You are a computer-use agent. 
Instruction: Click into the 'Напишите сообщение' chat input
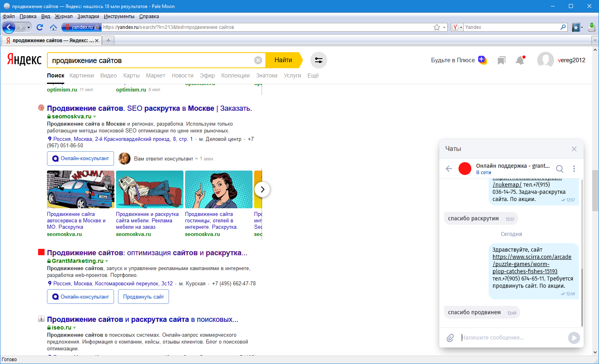pos(512,338)
